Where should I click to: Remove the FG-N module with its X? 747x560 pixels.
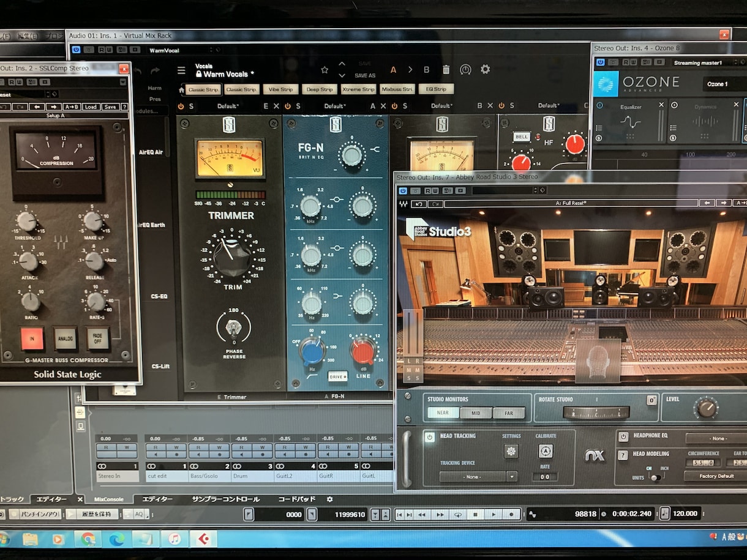(383, 106)
